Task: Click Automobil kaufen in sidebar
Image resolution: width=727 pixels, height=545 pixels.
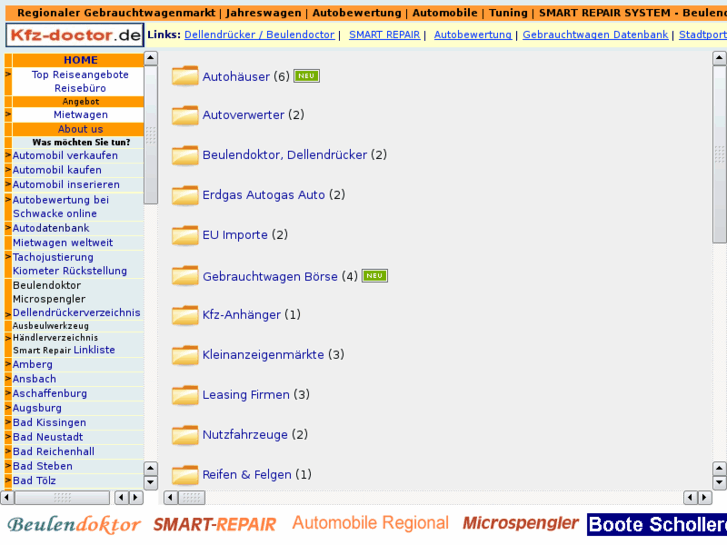Action: click(57, 170)
